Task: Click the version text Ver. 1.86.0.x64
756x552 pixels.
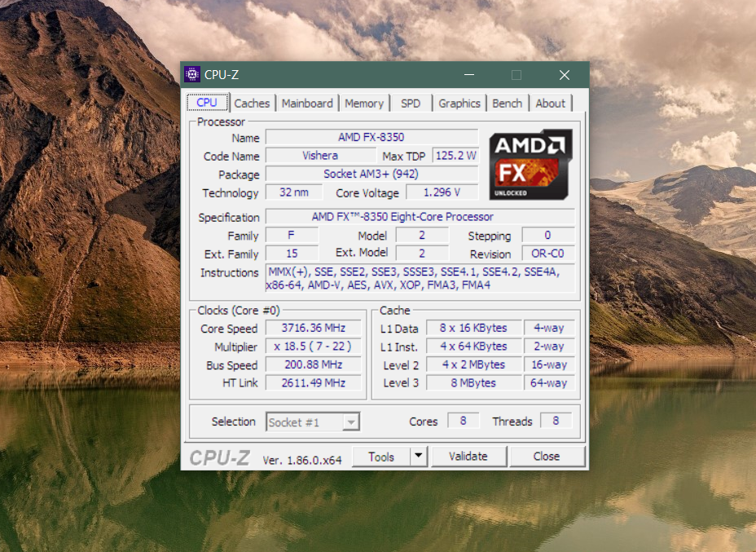Action: pos(302,461)
